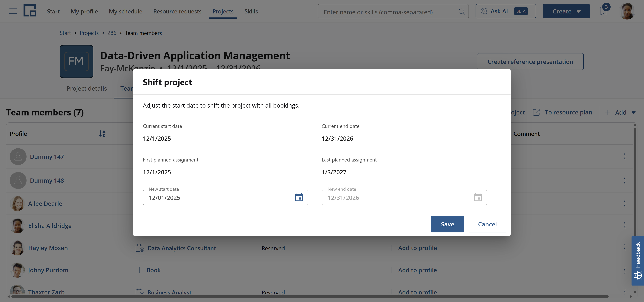
Task: Go to the Start tab
Action: click(x=53, y=11)
